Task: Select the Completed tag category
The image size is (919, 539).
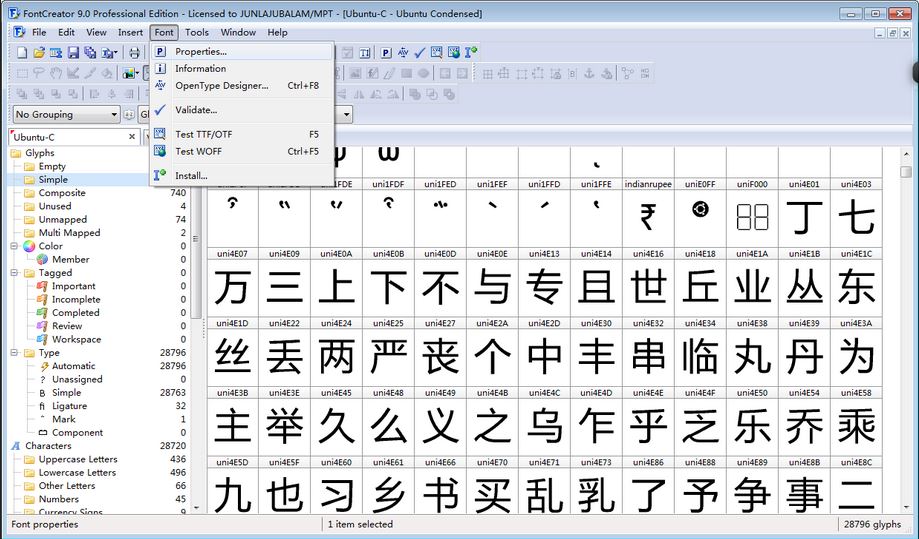Action: click(75, 313)
